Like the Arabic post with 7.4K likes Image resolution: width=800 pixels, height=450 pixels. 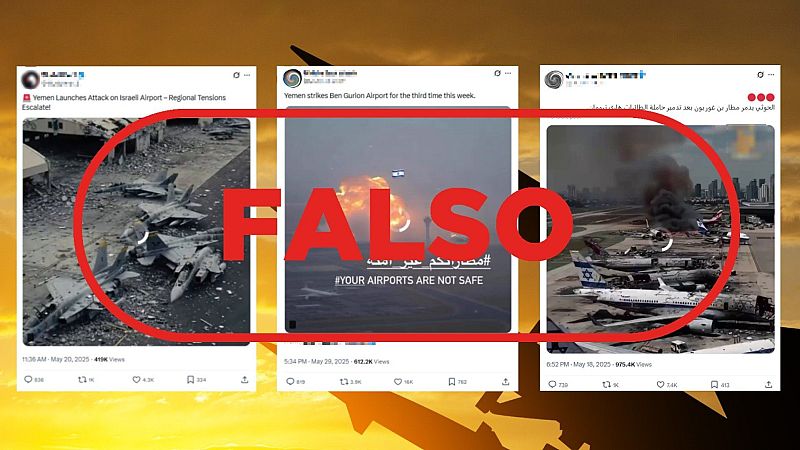click(660, 385)
